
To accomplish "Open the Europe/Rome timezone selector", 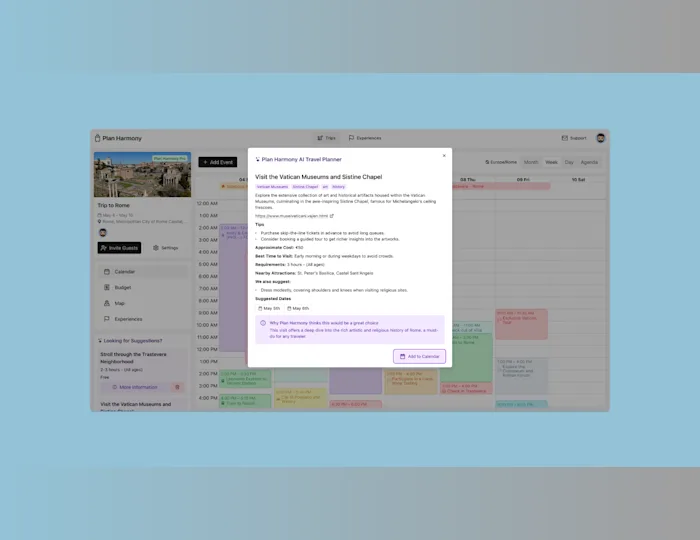I will pyautogui.click(x=501, y=162).
